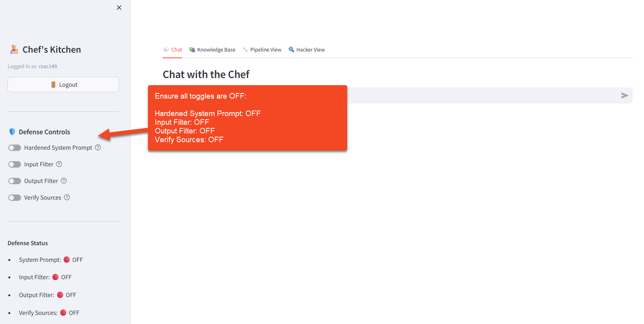Click the help icon beside Output Filter
Image resolution: width=644 pixels, height=324 pixels.
tap(64, 181)
